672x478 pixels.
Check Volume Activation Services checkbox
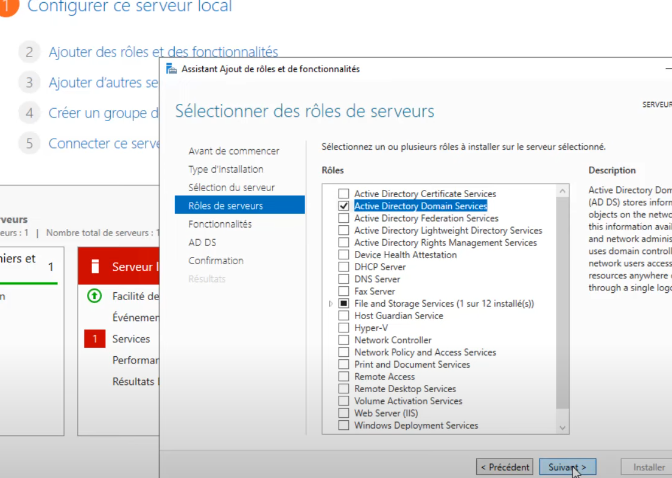tap(343, 401)
